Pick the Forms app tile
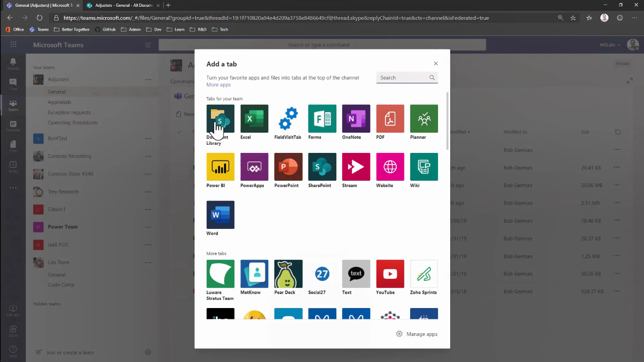The image size is (644, 362). click(x=322, y=119)
